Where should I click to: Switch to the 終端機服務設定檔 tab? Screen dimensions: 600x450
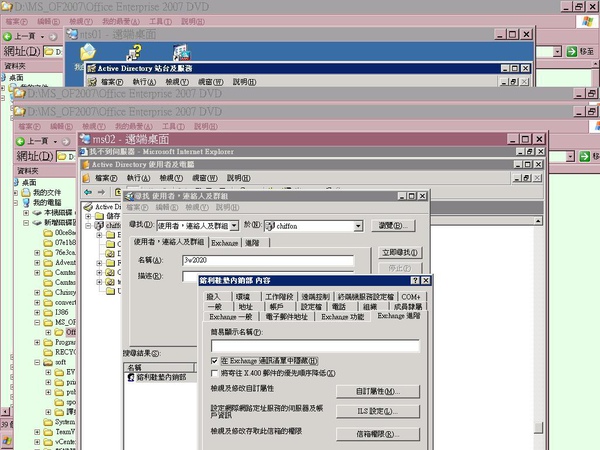pyautogui.click(x=365, y=297)
